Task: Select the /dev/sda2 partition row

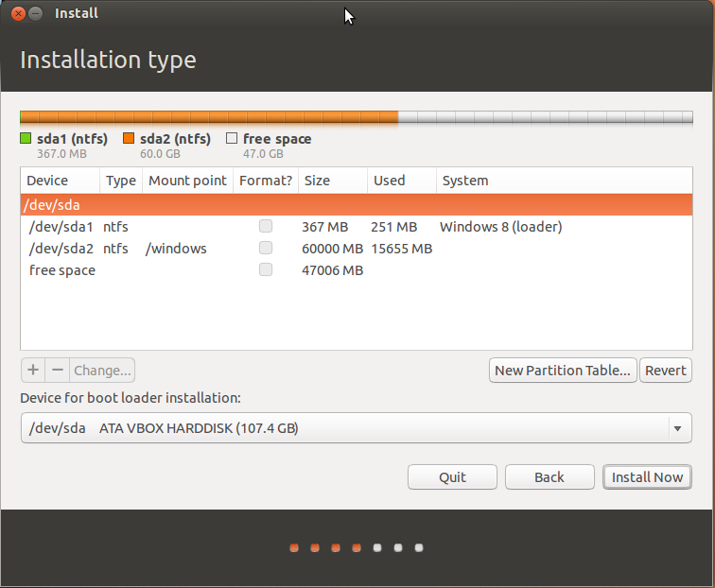Action: pos(357,249)
